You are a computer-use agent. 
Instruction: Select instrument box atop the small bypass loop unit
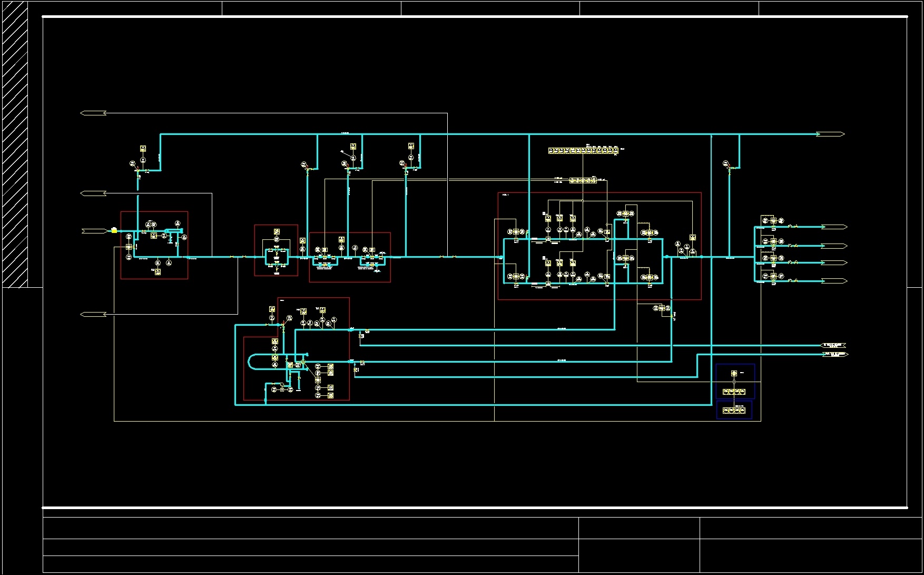277,231
